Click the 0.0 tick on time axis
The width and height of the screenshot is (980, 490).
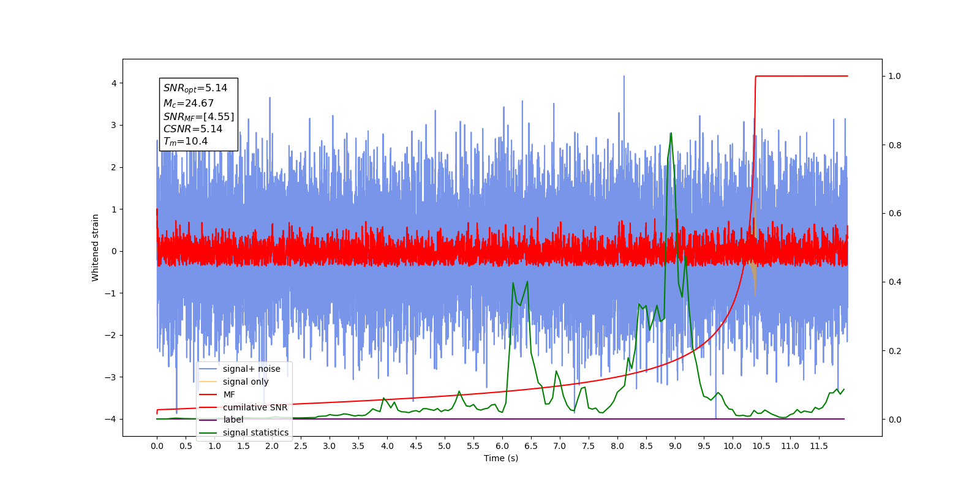pyautogui.click(x=157, y=446)
